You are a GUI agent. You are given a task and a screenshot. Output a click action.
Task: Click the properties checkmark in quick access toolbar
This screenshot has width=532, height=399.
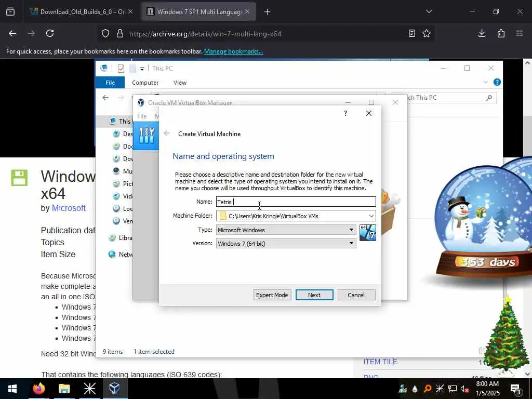pos(121,69)
